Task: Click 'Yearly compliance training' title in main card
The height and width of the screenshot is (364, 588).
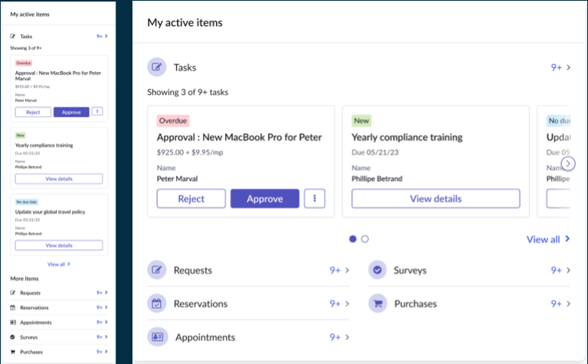Action: coord(407,138)
